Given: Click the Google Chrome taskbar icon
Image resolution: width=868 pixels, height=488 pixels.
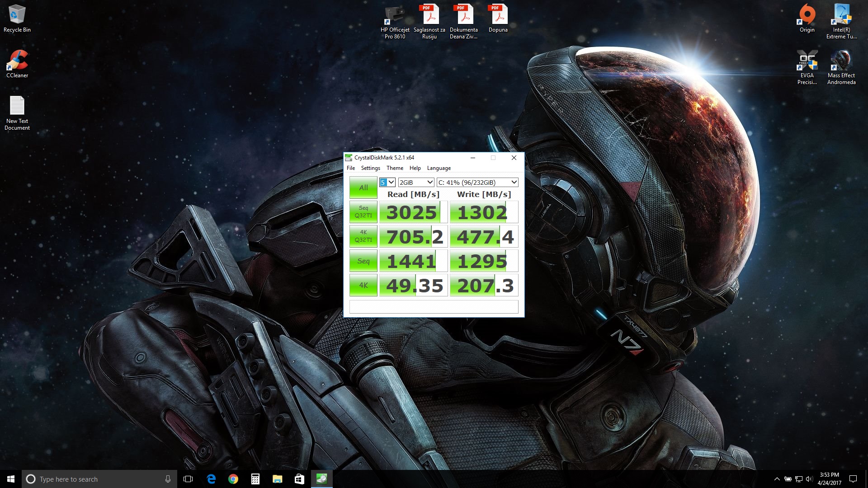Looking at the screenshot, I should coord(233,479).
